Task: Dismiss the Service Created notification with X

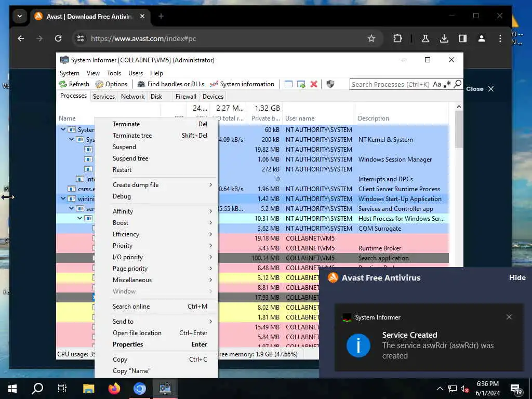Action: (x=509, y=317)
